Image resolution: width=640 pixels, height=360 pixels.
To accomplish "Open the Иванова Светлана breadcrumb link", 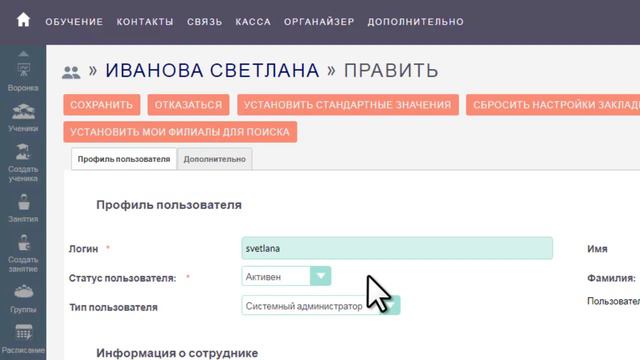I will (x=212, y=70).
